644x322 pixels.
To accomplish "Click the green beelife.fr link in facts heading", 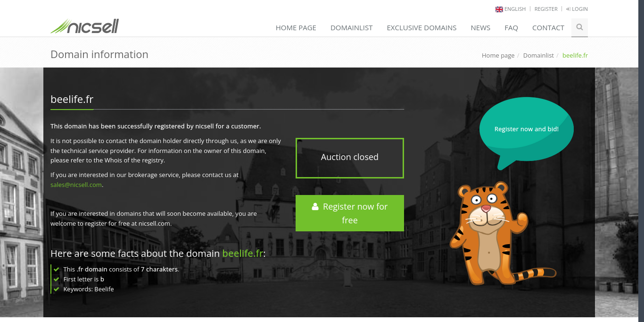I will click(x=242, y=253).
